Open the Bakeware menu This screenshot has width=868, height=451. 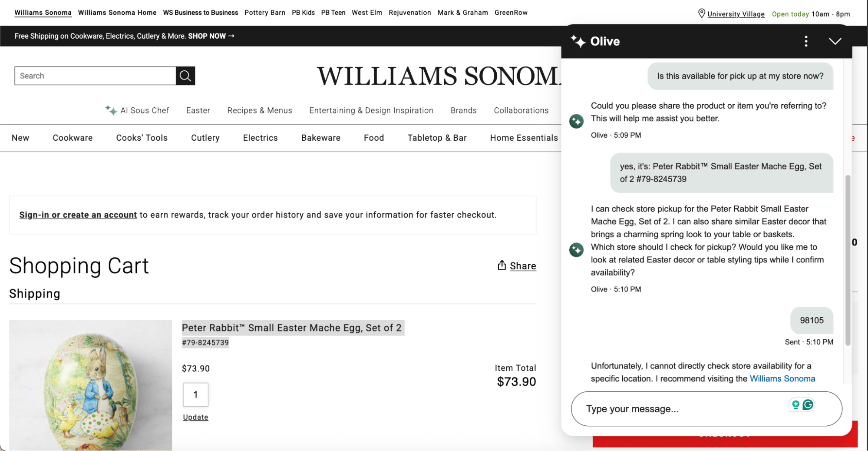(x=321, y=138)
